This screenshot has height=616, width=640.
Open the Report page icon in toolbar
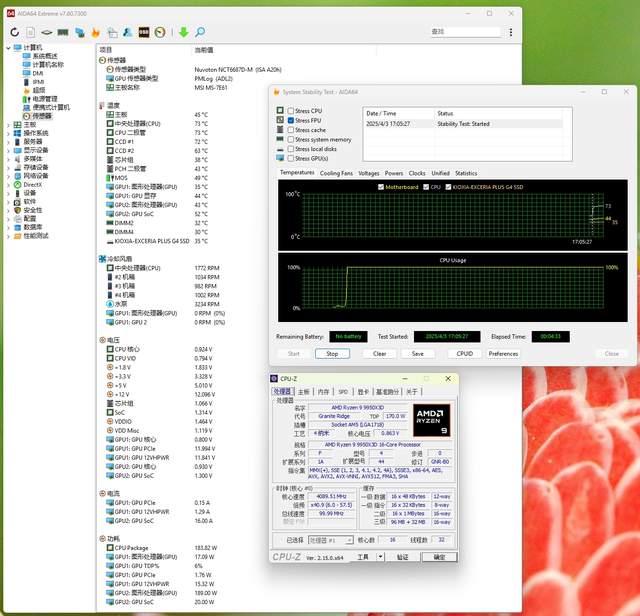(32, 32)
